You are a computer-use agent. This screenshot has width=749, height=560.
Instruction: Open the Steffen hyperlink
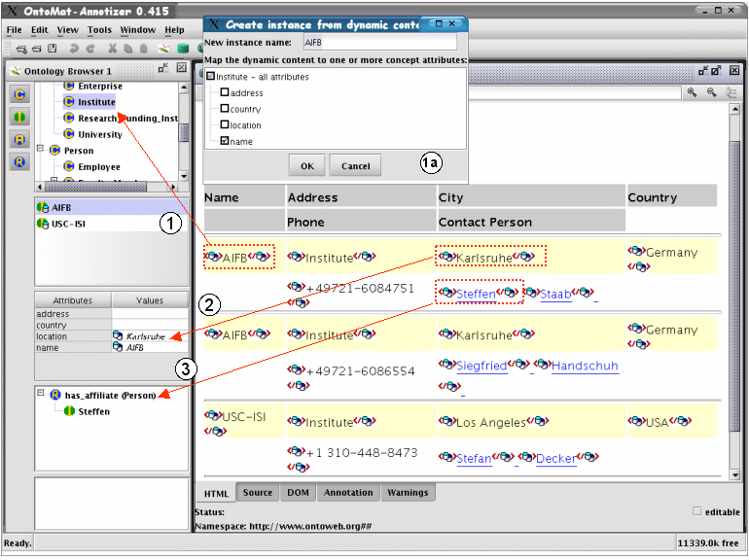(x=476, y=294)
